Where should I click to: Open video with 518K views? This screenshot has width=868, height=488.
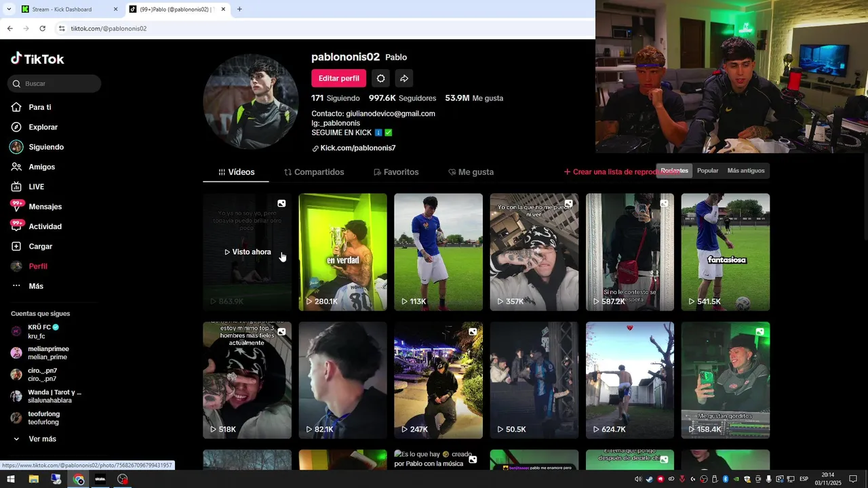click(x=248, y=380)
